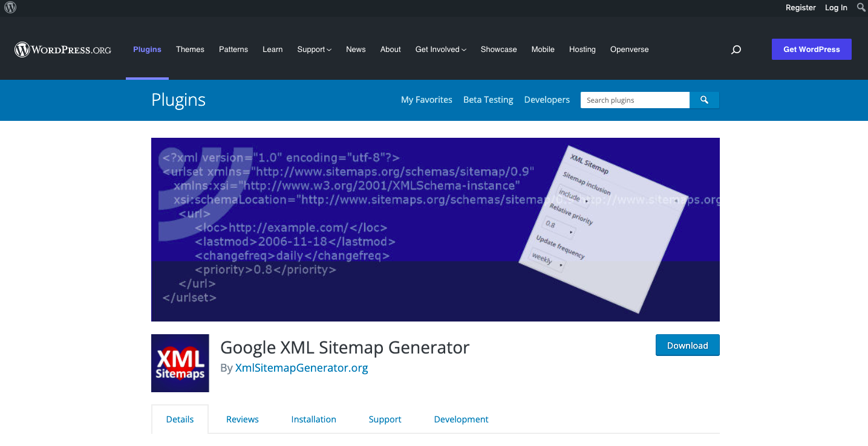
Task: Click the plugin banner image
Action: (436, 230)
